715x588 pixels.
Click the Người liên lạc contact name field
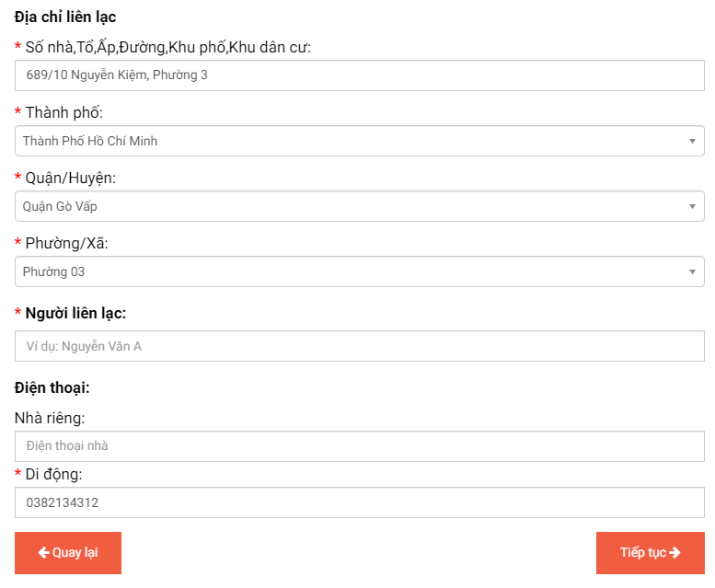click(x=359, y=346)
